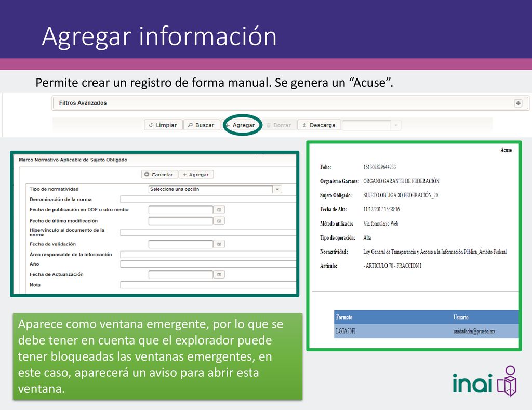This screenshot has height=410, width=532.
Task: Focus the Nota input field
Action: coord(208,285)
